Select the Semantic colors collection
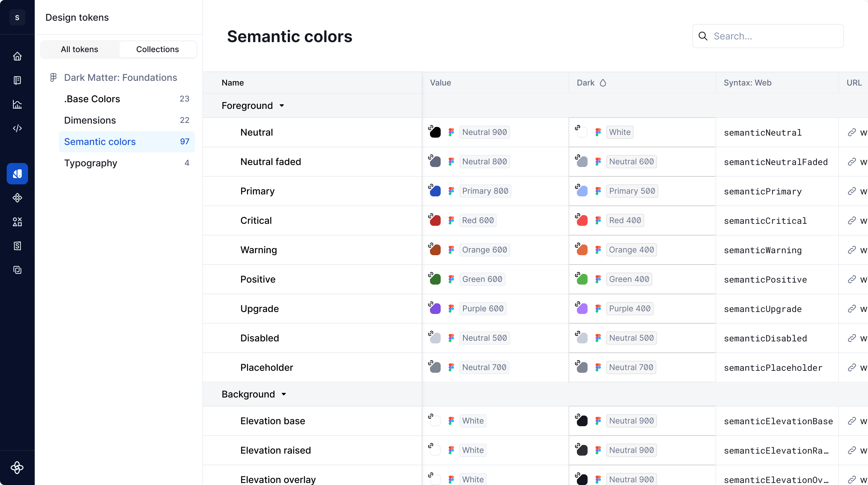Screen dimensions: 868x485 (99, 142)
